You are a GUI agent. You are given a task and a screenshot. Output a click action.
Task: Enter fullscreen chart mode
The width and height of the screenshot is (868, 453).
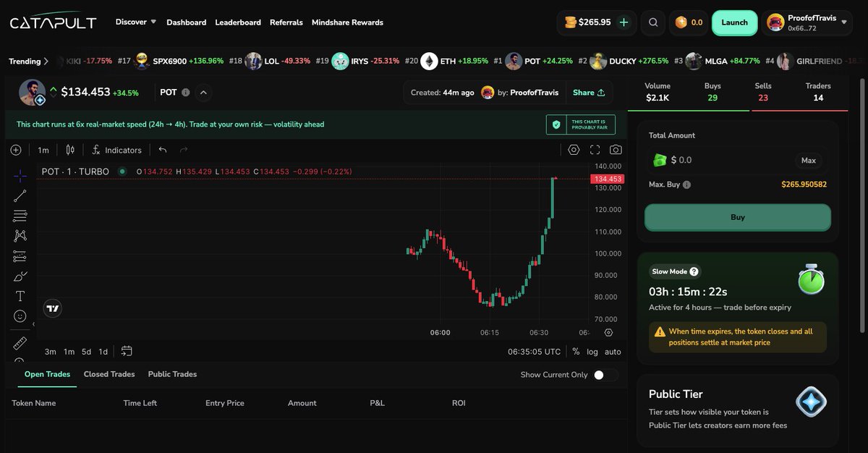click(x=595, y=150)
